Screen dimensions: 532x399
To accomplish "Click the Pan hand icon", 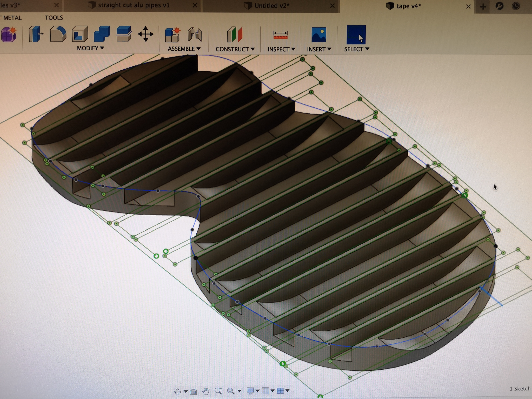I will tap(206, 391).
